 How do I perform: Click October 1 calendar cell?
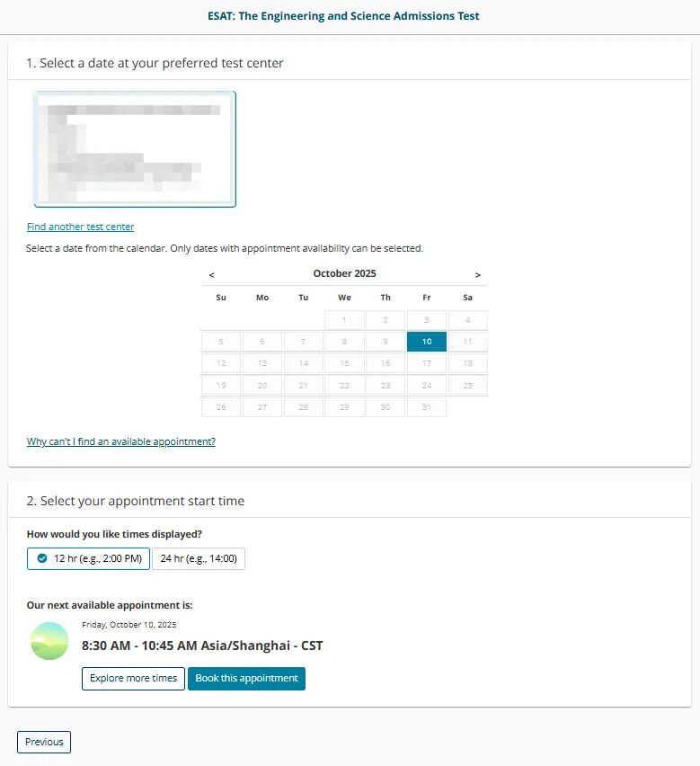(344, 320)
